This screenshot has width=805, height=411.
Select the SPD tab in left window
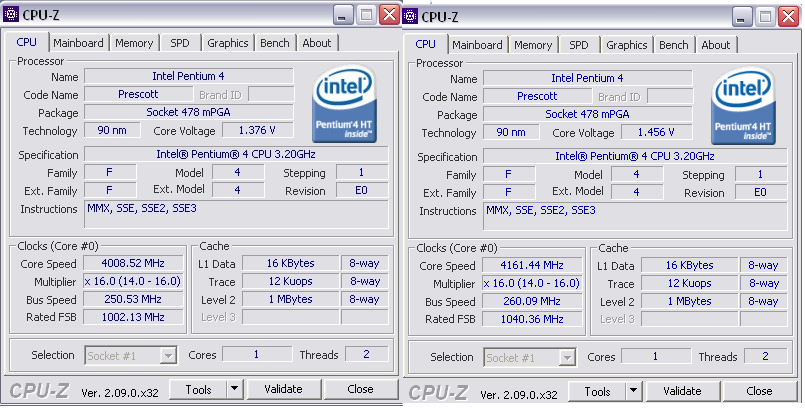tap(180, 43)
